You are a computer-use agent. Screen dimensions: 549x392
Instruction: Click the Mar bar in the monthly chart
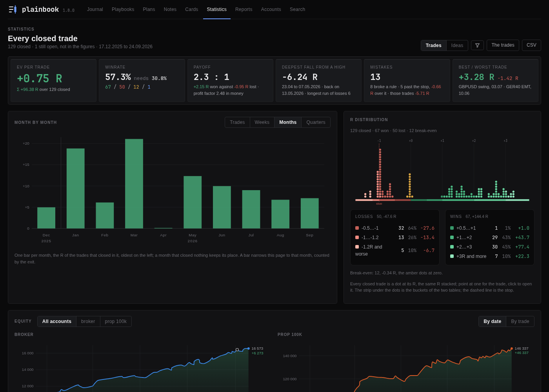click(x=134, y=184)
